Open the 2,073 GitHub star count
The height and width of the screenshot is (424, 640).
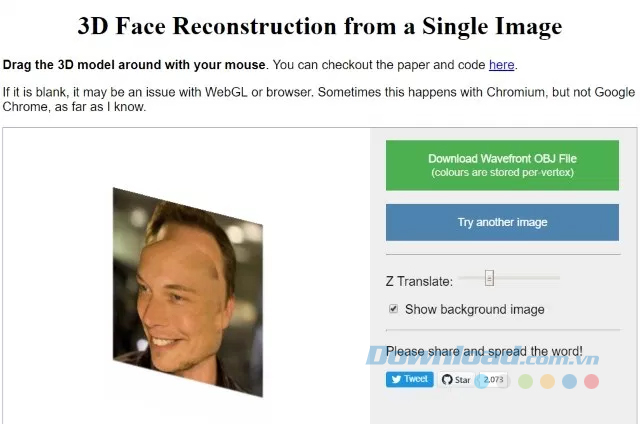point(494,380)
